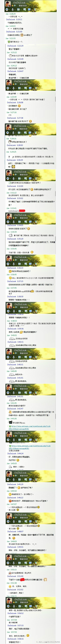The width and height of the screenshot is (61, 644).
Task: Start a voice call in the topmost chat header
Action: click(x=12, y=10)
